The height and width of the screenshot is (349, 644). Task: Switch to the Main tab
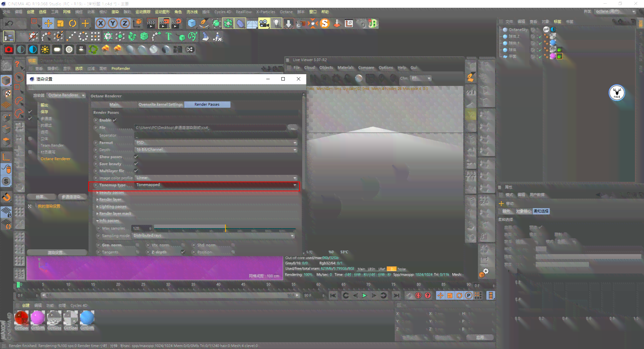point(114,104)
